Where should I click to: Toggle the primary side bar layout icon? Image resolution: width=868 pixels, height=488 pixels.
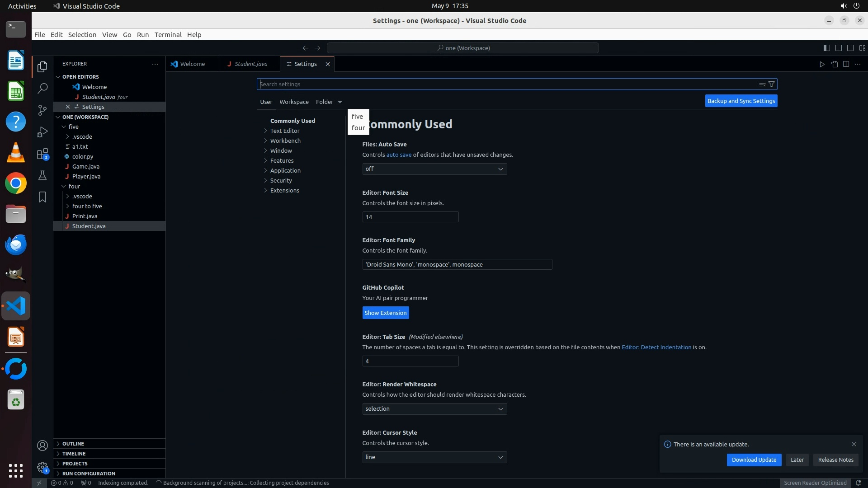tap(826, 48)
